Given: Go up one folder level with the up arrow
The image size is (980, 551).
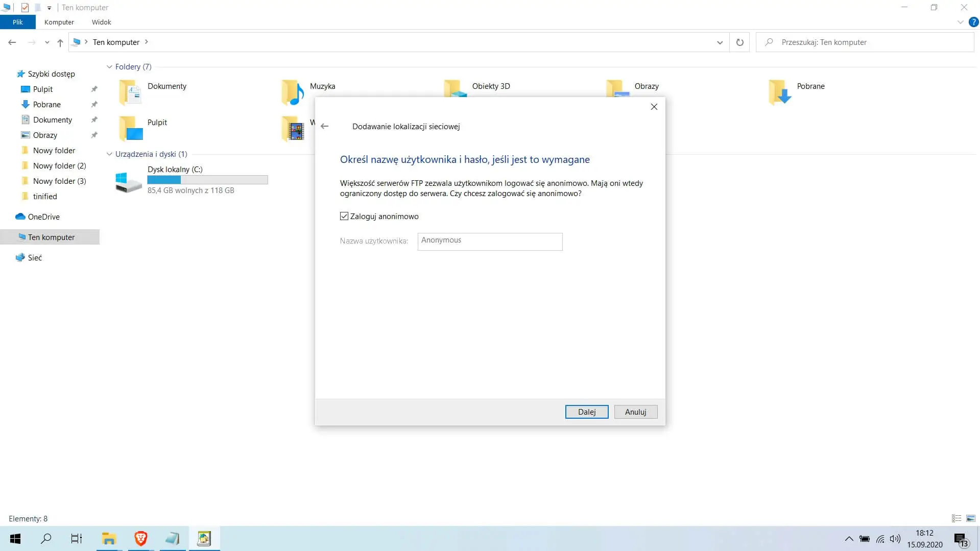Looking at the screenshot, I should click(x=60, y=42).
